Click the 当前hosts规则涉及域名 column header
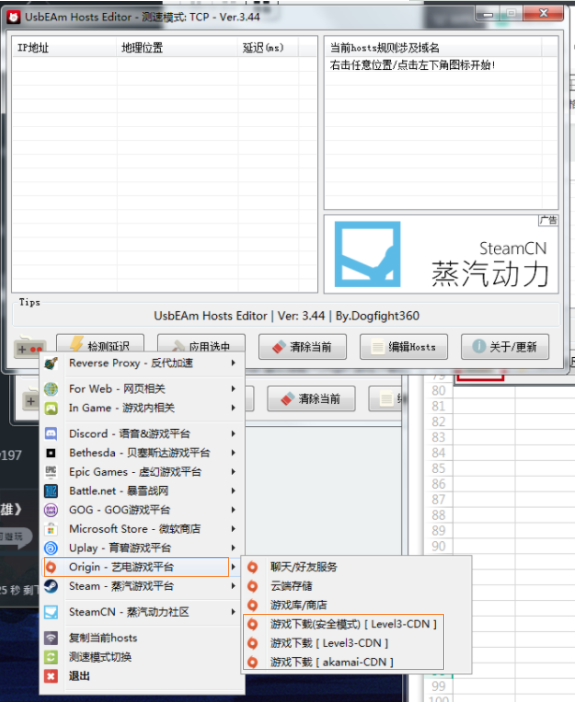The image size is (587, 702). pos(433,47)
